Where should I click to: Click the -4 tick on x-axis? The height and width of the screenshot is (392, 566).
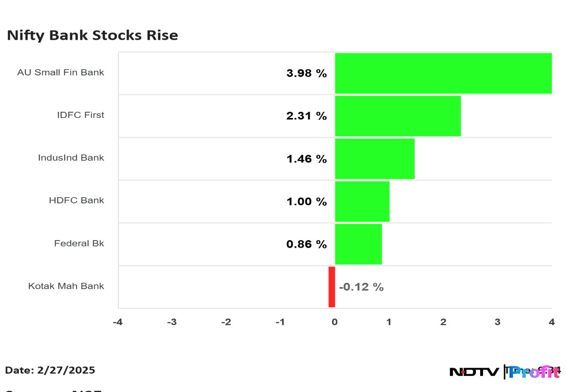point(117,322)
